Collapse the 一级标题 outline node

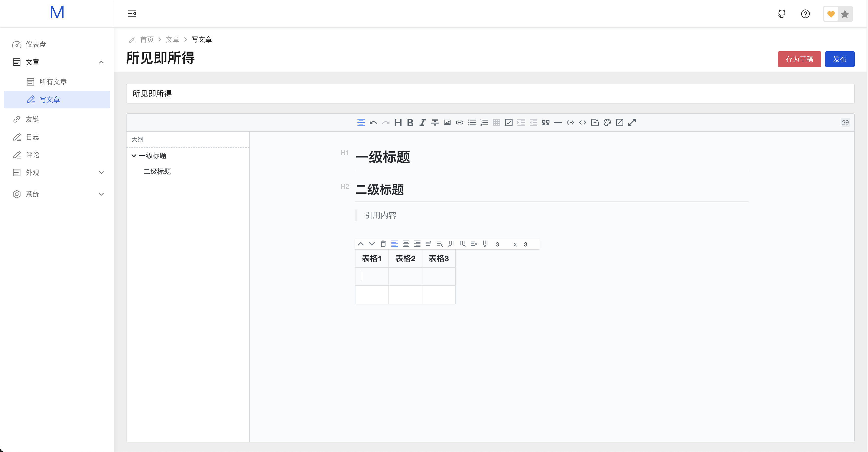point(134,156)
